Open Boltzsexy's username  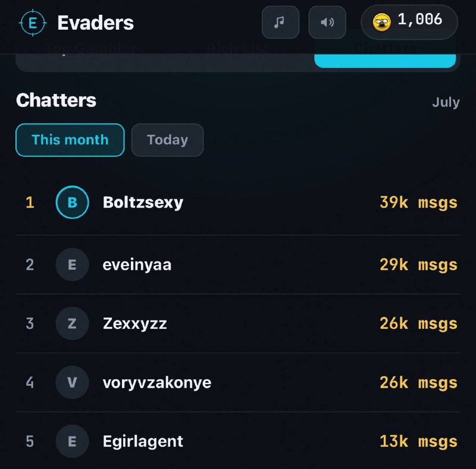143,203
